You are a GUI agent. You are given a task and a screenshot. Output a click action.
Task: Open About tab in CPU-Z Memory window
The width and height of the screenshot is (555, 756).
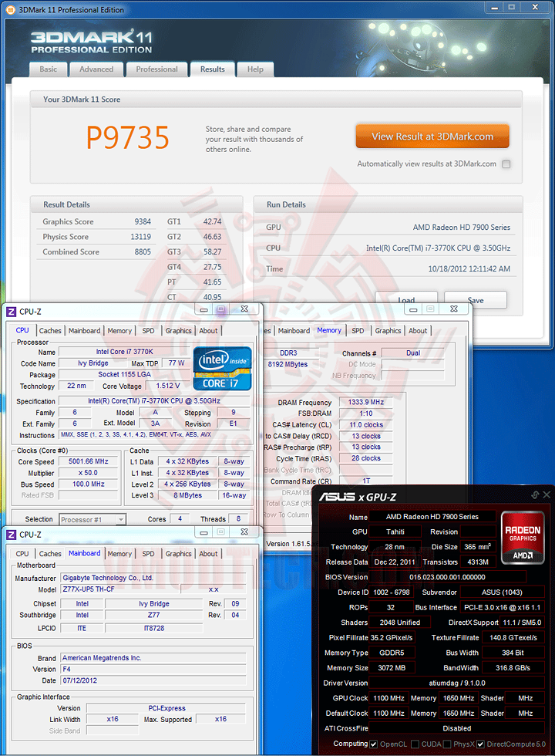click(418, 331)
